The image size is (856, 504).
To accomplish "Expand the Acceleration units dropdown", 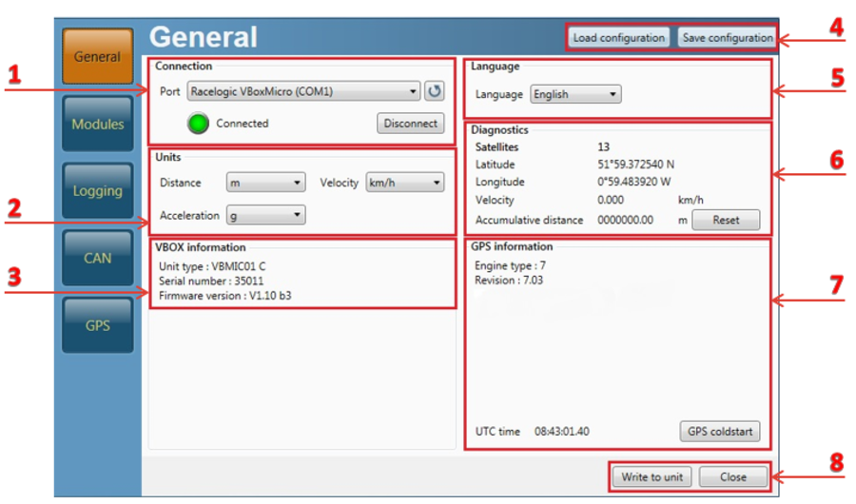I will point(266,215).
